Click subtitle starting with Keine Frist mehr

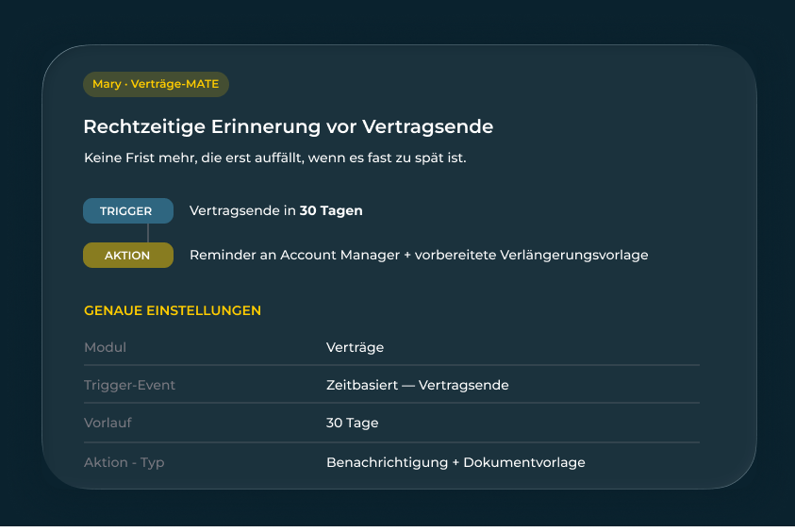[x=274, y=158]
